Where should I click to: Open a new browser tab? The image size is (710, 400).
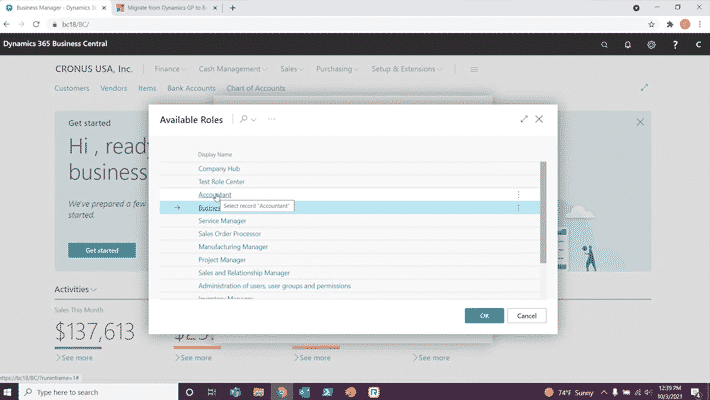point(232,8)
